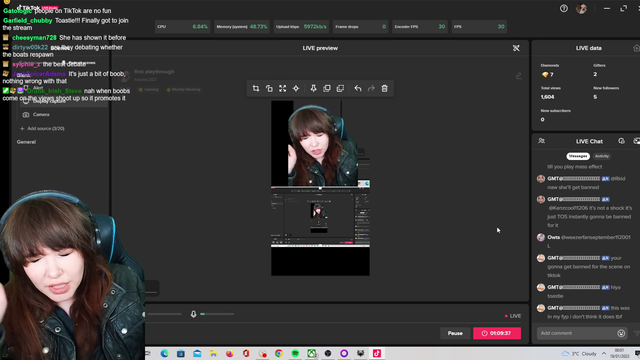
Task: Open the emoji picker in comment box
Action: 621,333
